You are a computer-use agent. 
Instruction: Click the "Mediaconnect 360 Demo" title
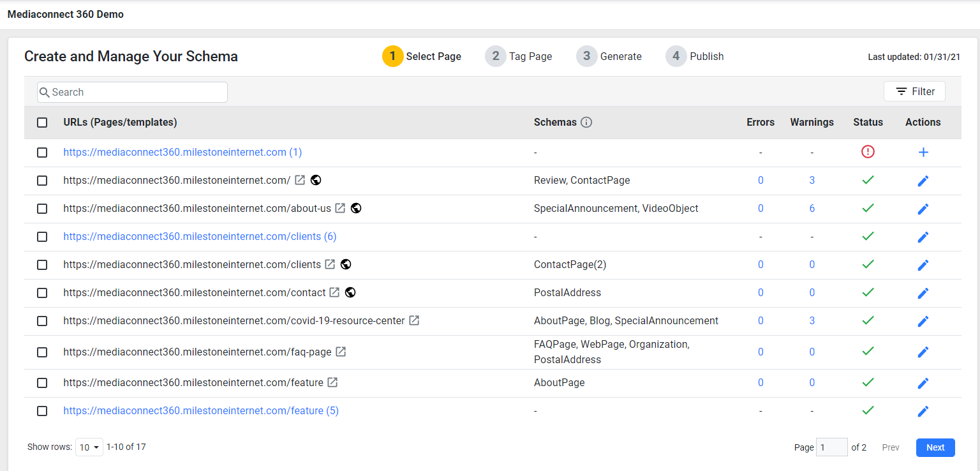coord(66,14)
